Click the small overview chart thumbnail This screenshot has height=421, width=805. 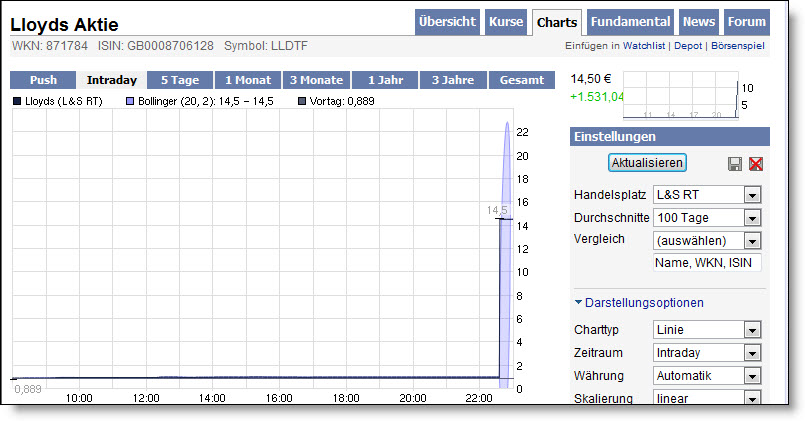pos(681,95)
